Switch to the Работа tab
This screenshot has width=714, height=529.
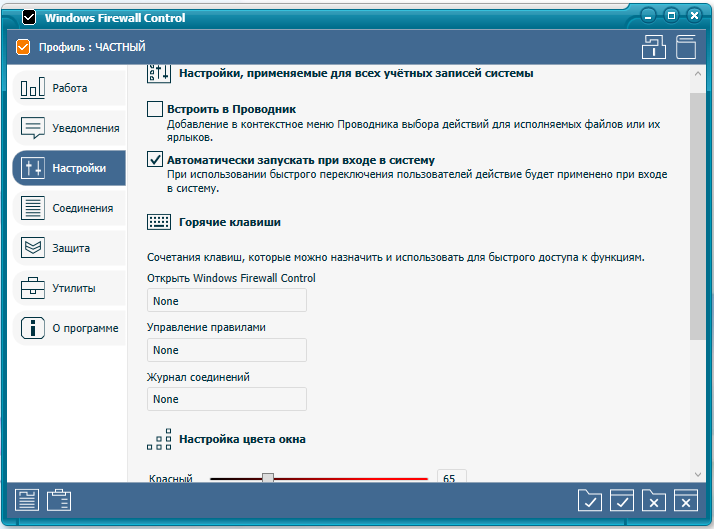coord(69,88)
